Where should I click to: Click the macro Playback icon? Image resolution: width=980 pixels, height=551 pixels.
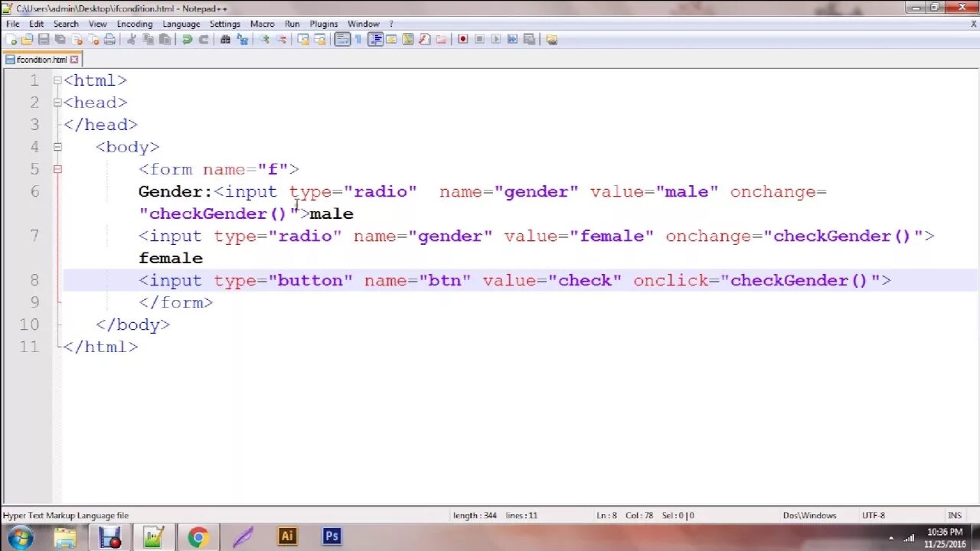(x=495, y=40)
